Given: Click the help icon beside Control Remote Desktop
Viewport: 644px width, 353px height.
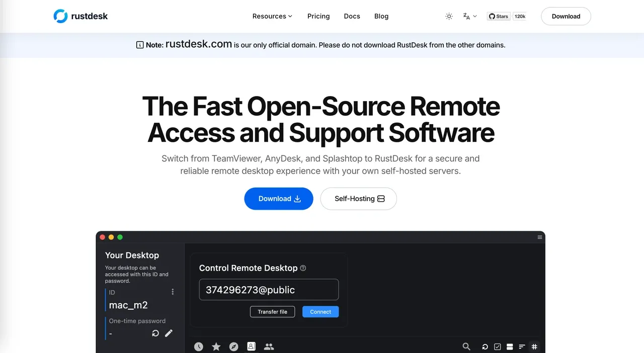Looking at the screenshot, I should [x=303, y=268].
